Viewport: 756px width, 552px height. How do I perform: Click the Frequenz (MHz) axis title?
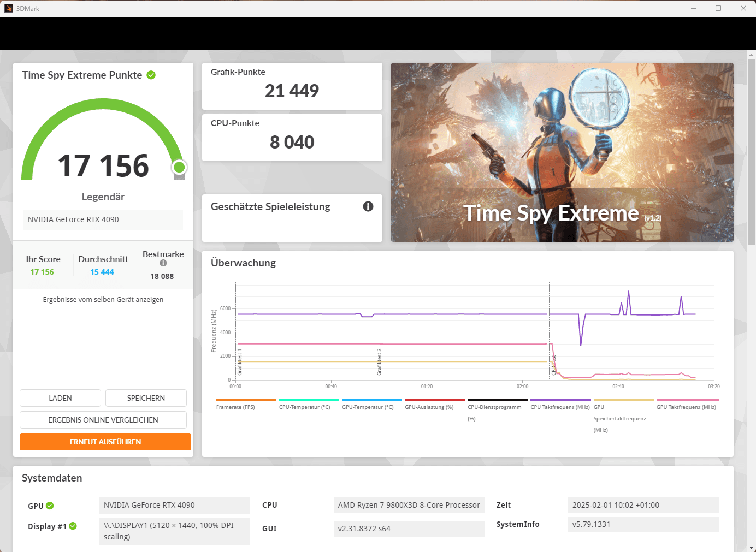pos(214,331)
